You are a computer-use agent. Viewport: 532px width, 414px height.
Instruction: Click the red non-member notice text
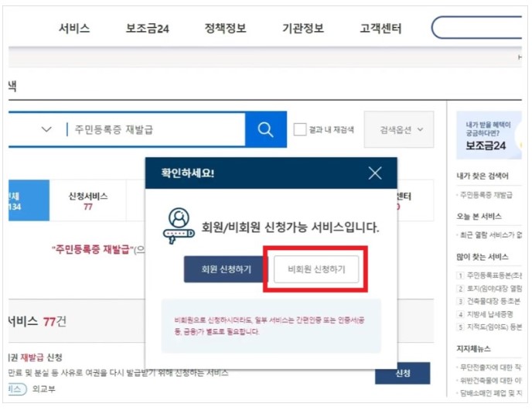269,326
